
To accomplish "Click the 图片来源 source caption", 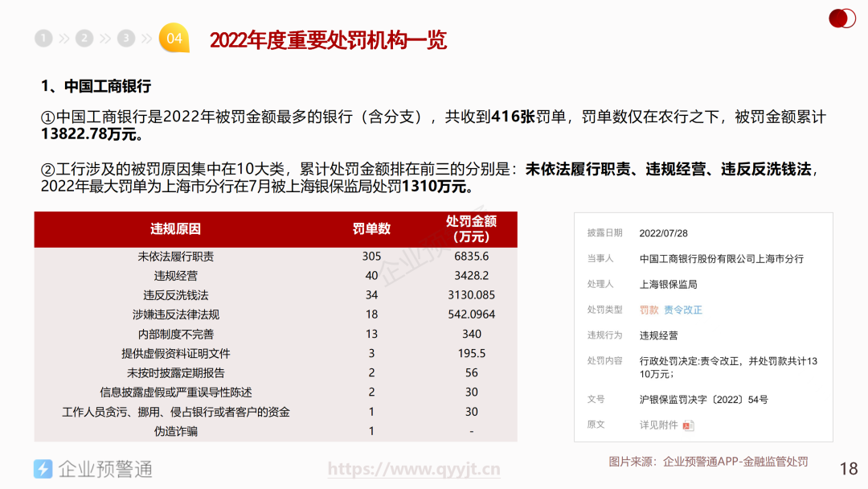I will coord(708,462).
